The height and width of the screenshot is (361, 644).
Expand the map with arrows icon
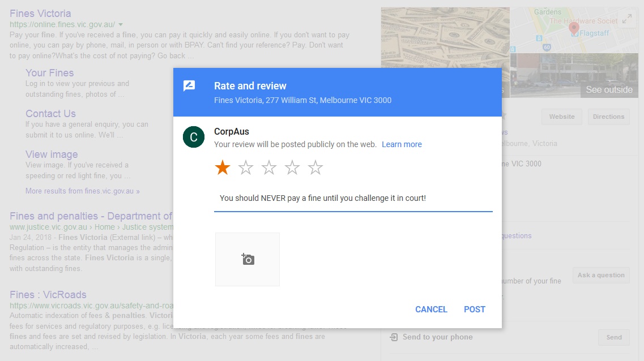coord(627,19)
